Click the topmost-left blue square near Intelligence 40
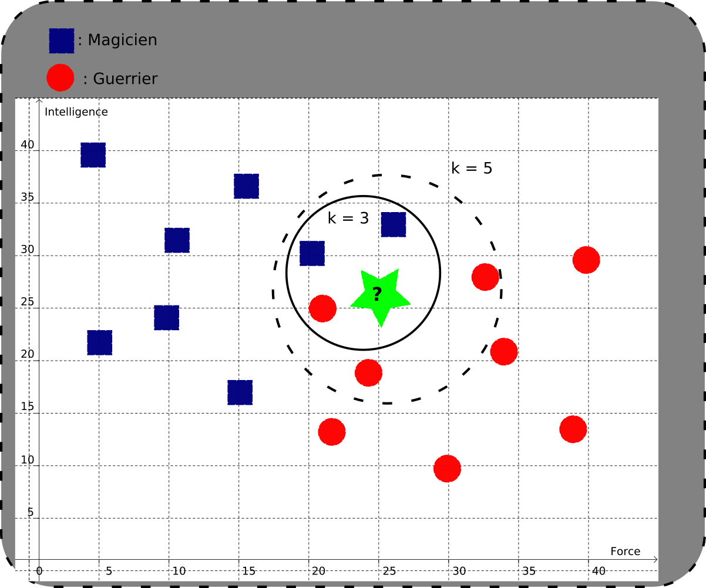This screenshot has height=588, width=706. (x=93, y=155)
